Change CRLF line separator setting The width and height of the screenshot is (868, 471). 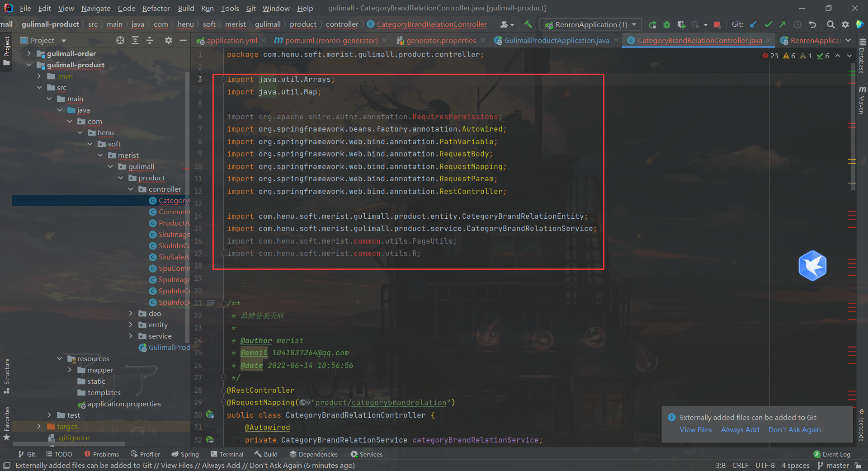click(741, 466)
